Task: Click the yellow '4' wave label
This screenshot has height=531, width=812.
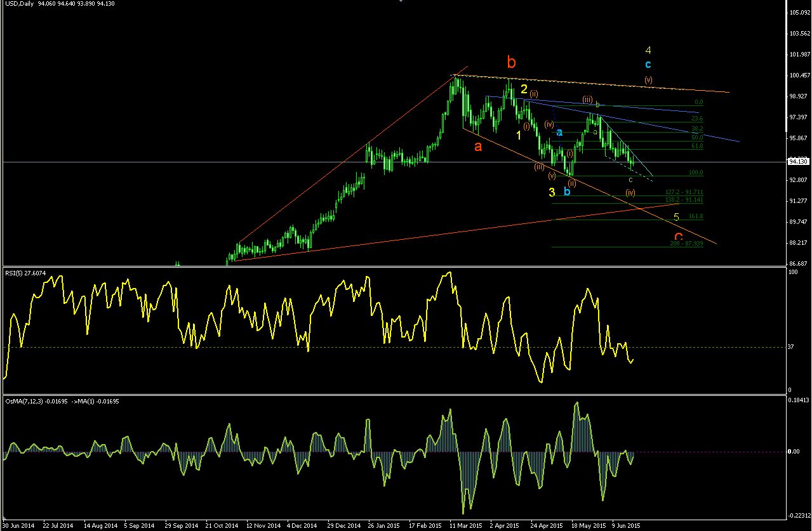Action: click(x=648, y=50)
